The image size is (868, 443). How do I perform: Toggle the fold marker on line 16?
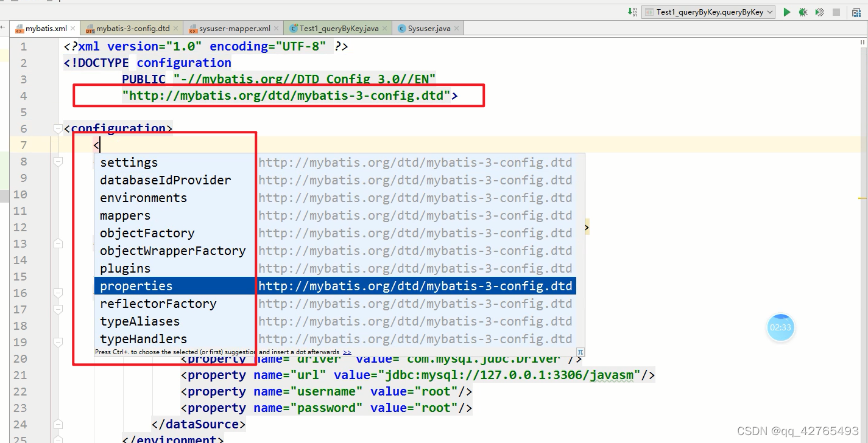[x=58, y=293]
